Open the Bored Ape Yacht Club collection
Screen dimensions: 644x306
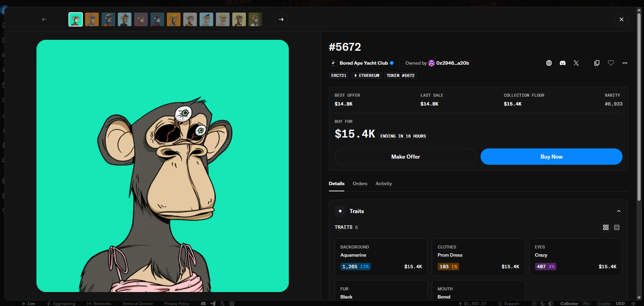pyautogui.click(x=364, y=63)
